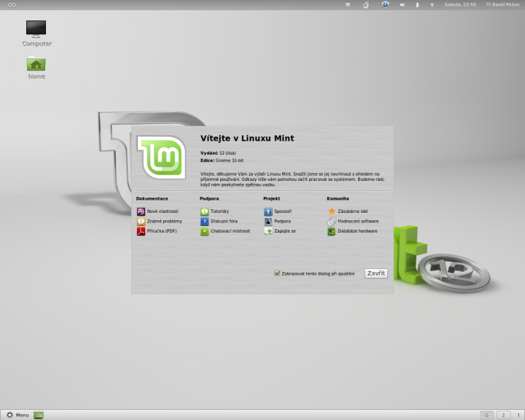Screen dimensions: 525x420
Task: Click the Dropbox-style tray icon
Action: pos(348,4)
